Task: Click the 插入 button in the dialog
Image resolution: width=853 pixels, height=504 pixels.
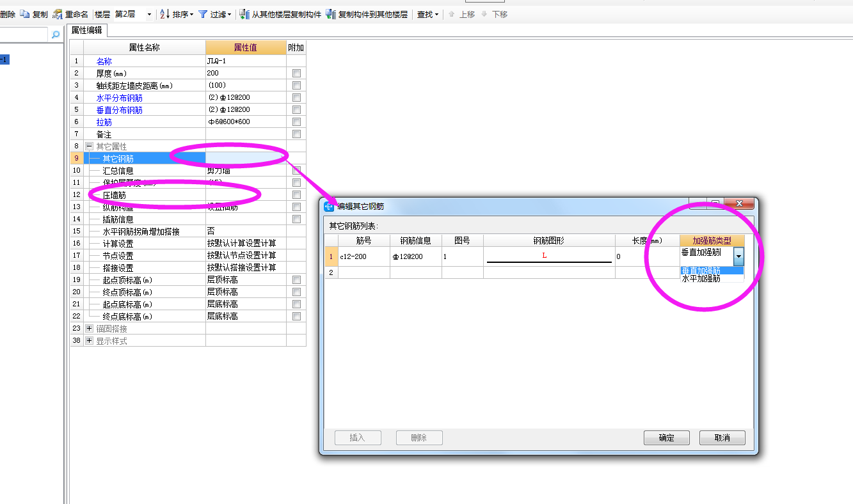Action: pos(358,438)
